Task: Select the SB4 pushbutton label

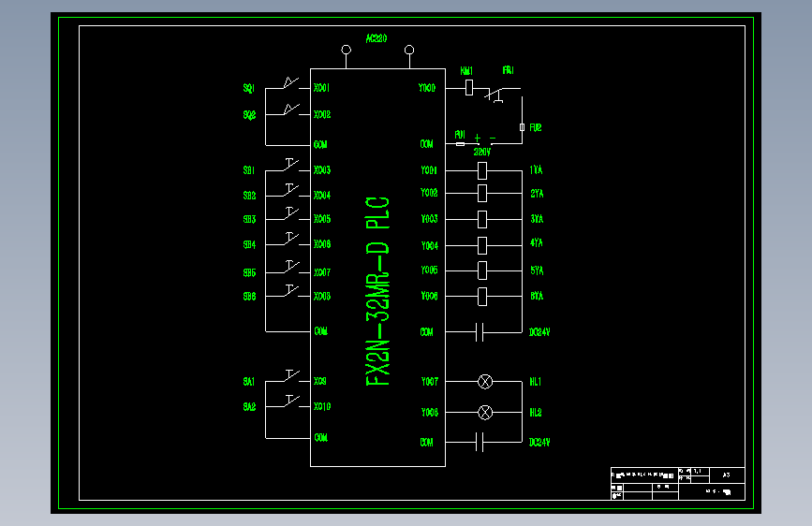Action: coord(250,244)
